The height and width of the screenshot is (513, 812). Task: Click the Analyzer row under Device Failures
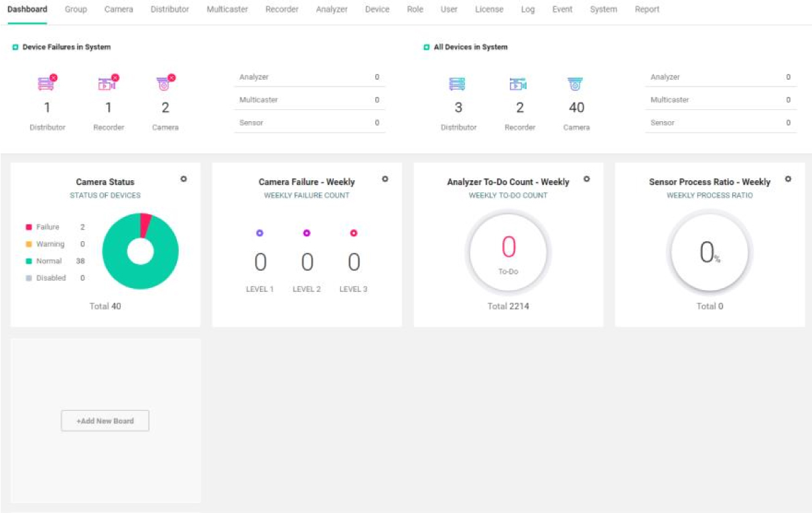(310, 77)
